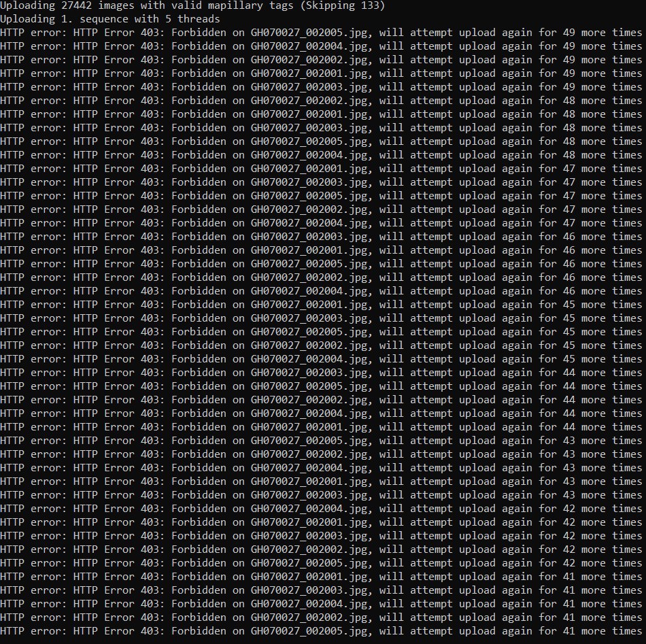646x644 pixels.
Task: Select the GH070027_002002.jpg line with 45 more times
Action: [321, 345]
